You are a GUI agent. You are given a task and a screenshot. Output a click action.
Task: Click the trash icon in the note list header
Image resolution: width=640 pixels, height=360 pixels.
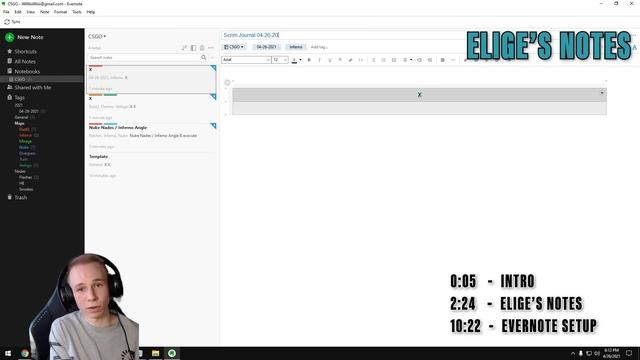202,48
